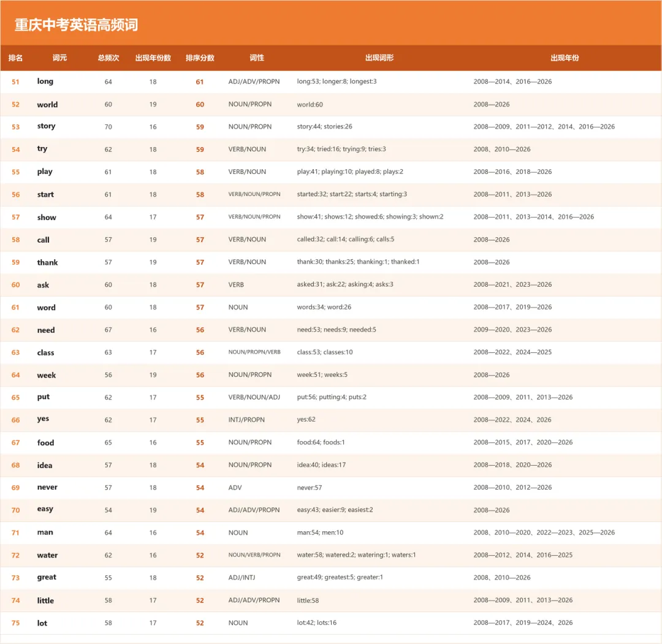Select total frequency "70" in the story row
The width and height of the screenshot is (662, 644).
[x=108, y=127]
